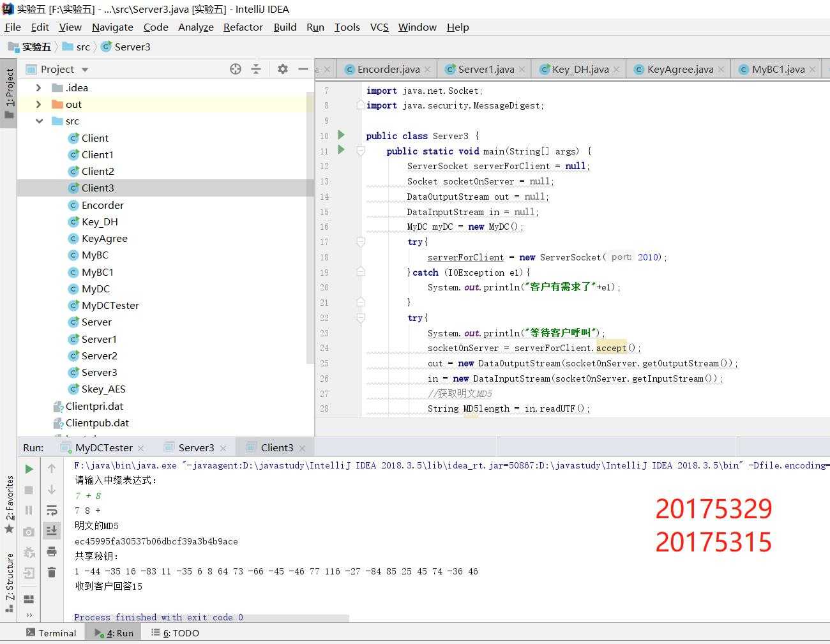Clear console with trash can icon

[52, 573]
